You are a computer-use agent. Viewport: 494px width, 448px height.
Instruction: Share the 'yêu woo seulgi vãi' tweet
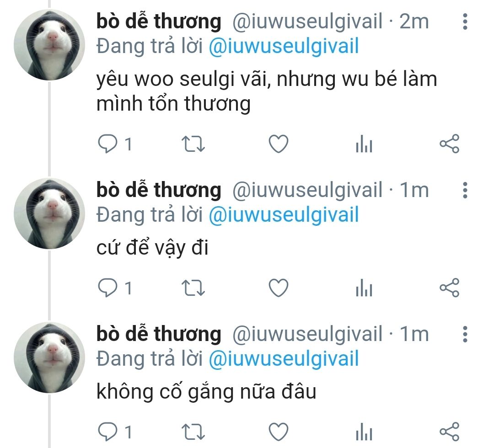tap(450, 144)
